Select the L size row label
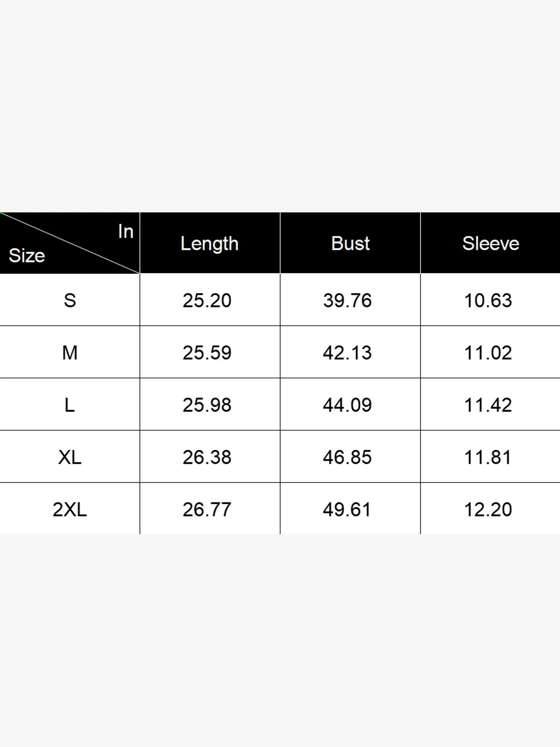560x747 pixels. coord(70,405)
